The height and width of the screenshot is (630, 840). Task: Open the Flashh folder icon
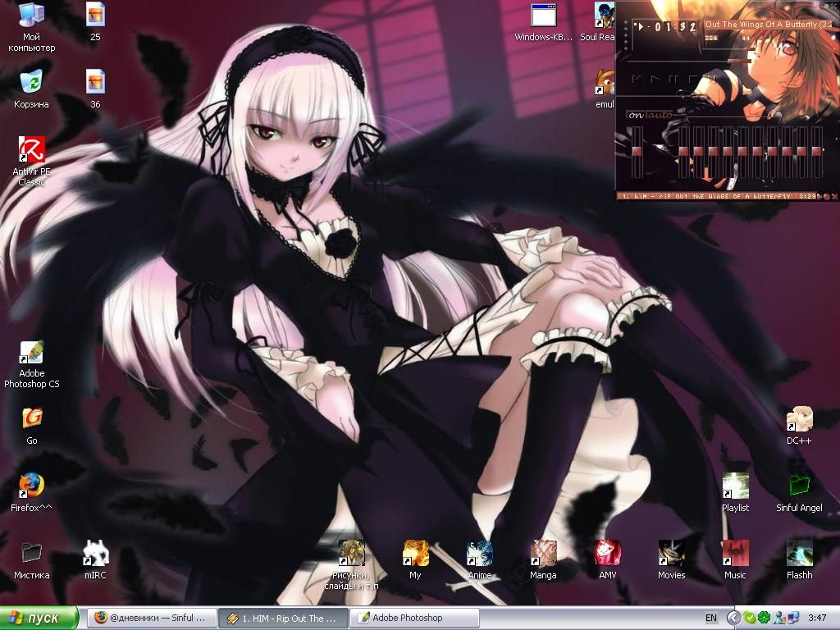[799, 560]
